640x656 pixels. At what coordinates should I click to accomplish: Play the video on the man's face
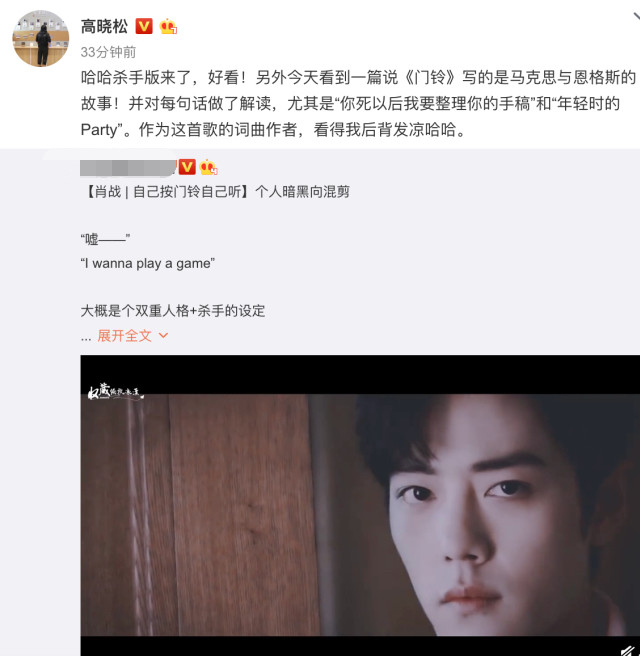pos(360,505)
